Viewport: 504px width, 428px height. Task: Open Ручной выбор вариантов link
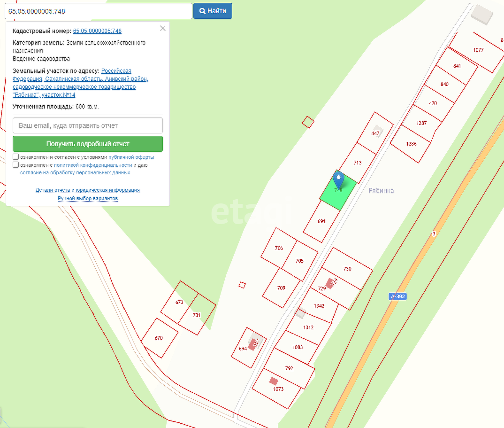(88, 199)
